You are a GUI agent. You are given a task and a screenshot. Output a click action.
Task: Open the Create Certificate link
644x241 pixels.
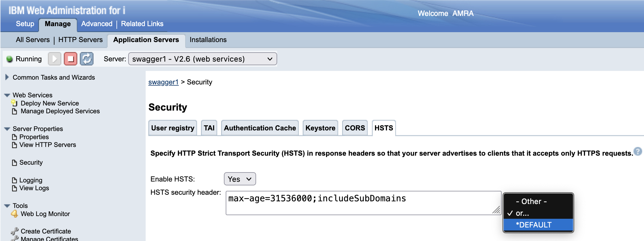(46, 231)
